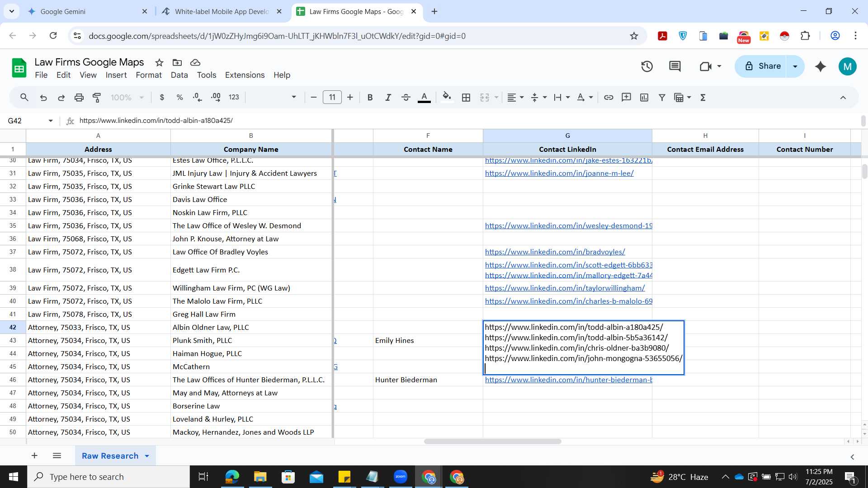Toggle strikethrough formatting
Image resolution: width=868 pixels, height=488 pixels.
pyautogui.click(x=406, y=97)
